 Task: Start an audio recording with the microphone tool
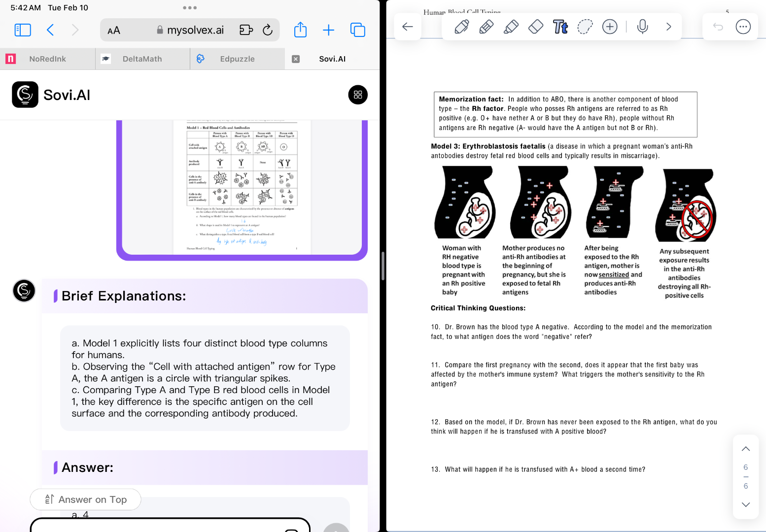pos(642,27)
